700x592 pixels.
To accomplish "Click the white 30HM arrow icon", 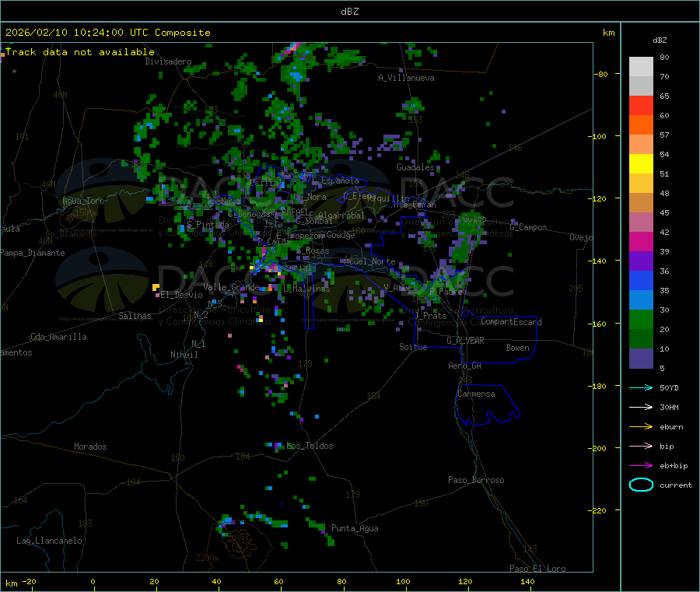I will pos(641,407).
